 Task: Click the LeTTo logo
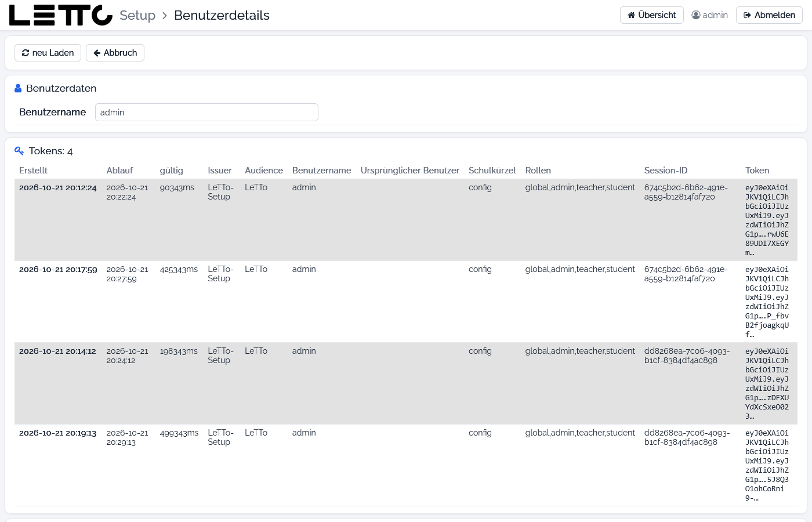(x=61, y=15)
